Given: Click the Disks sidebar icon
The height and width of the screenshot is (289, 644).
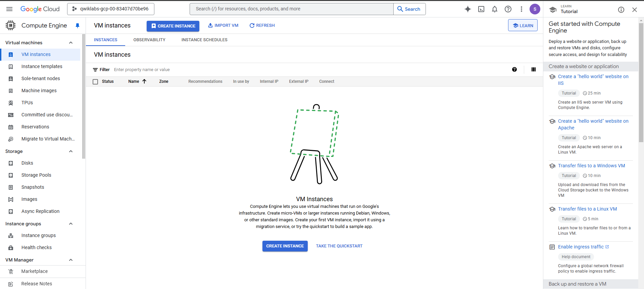Looking at the screenshot, I should click(11, 163).
